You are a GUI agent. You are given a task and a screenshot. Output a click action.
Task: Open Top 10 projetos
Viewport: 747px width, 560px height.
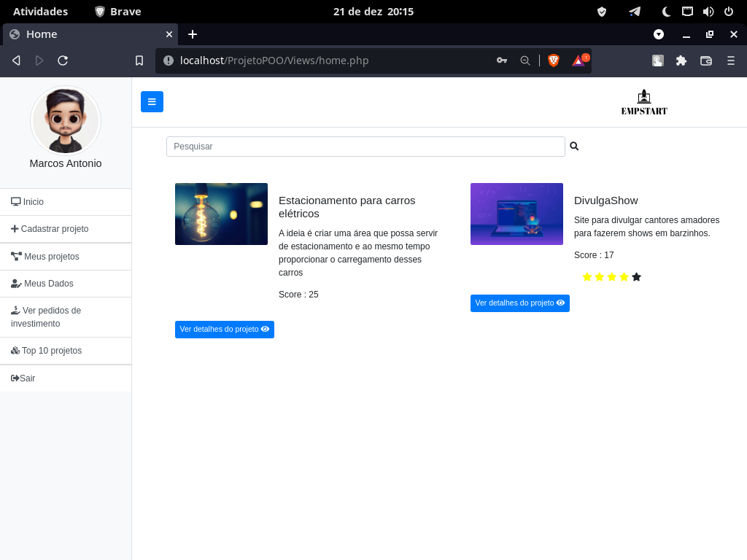tap(66, 351)
